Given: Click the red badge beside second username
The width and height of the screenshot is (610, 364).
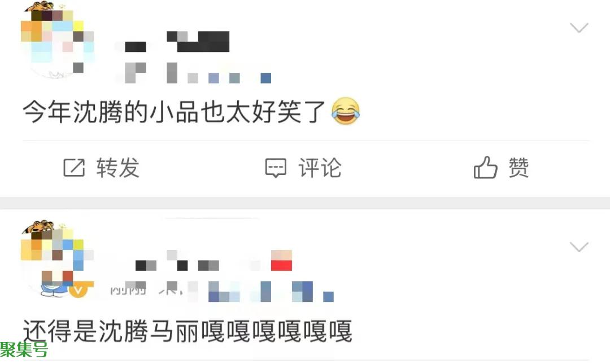Looking at the screenshot, I should click(x=281, y=261).
